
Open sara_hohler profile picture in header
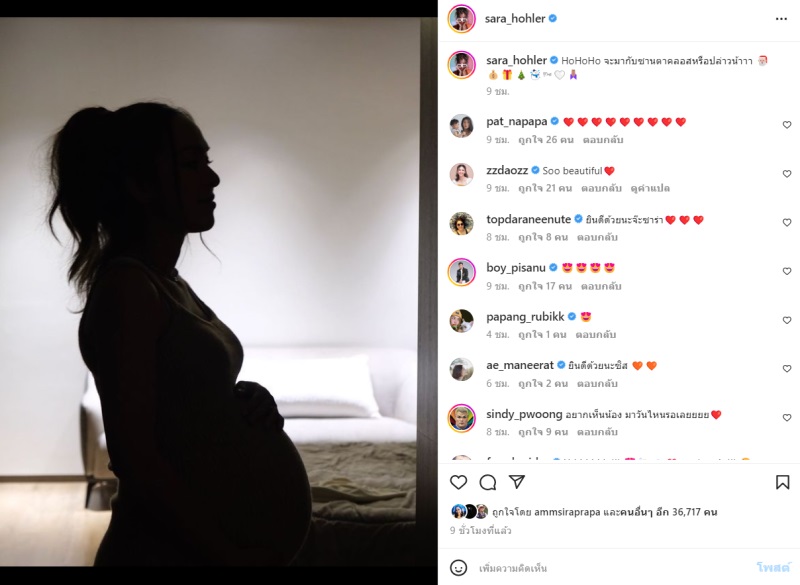coord(461,19)
